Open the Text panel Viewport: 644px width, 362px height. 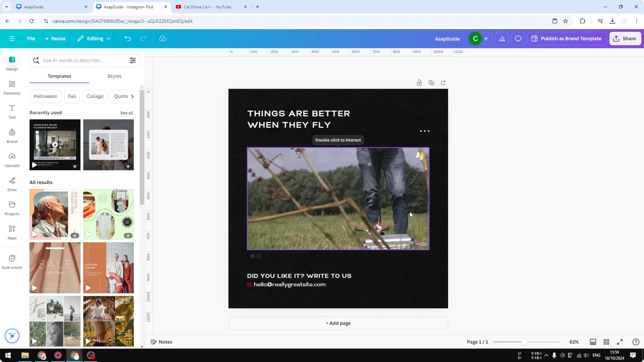[x=12, y=112]
